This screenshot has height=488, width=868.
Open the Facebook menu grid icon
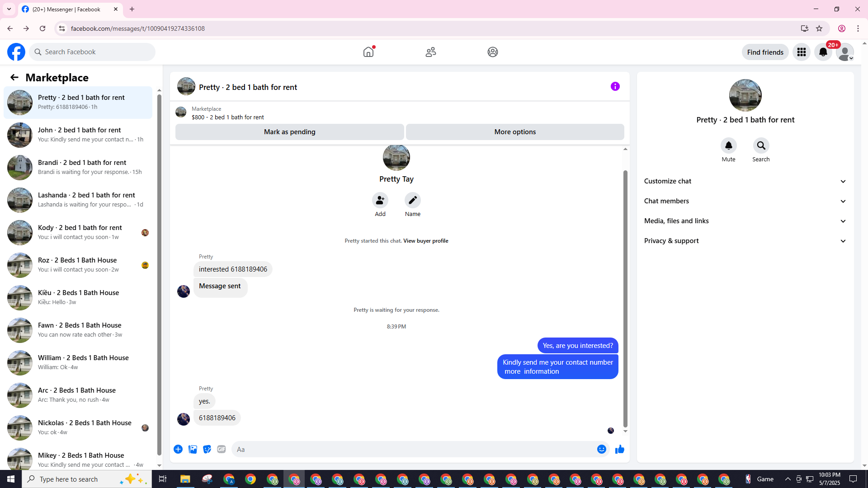click(x=801, y=52)
